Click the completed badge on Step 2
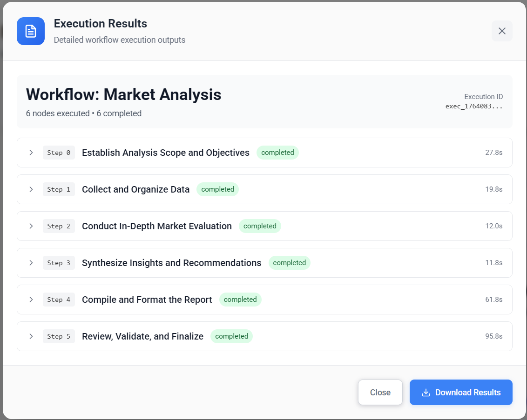 click(260, 226)
